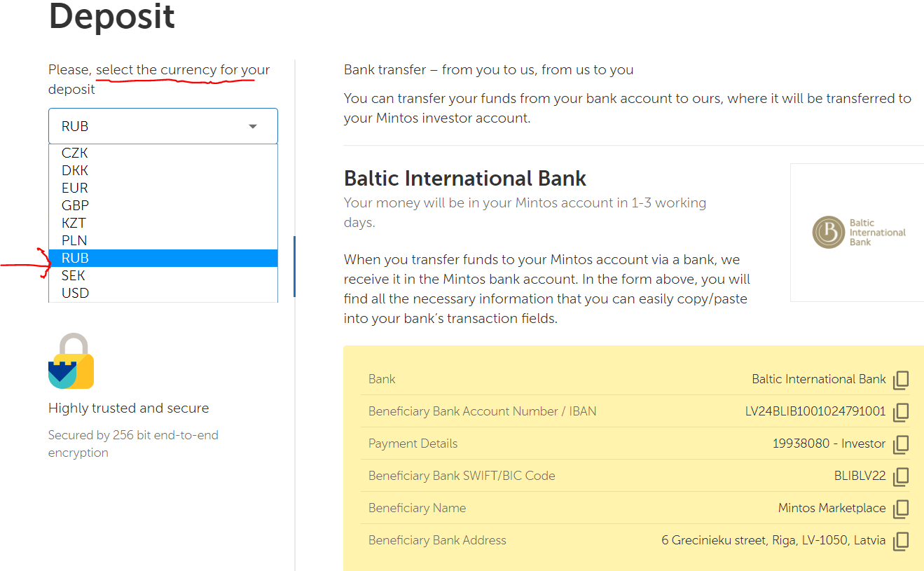Copy the beneficiary IBAN account number
This screenshot has width=924, height=571.
901,412
